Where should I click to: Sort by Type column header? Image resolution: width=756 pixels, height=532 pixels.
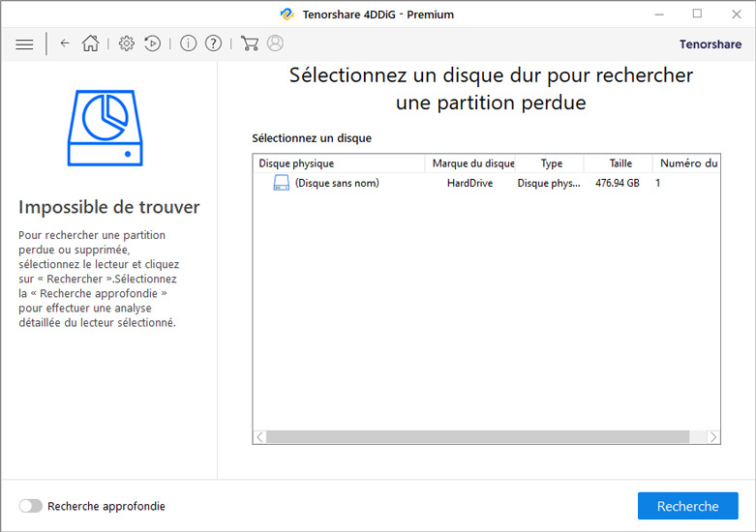[550, 163]
